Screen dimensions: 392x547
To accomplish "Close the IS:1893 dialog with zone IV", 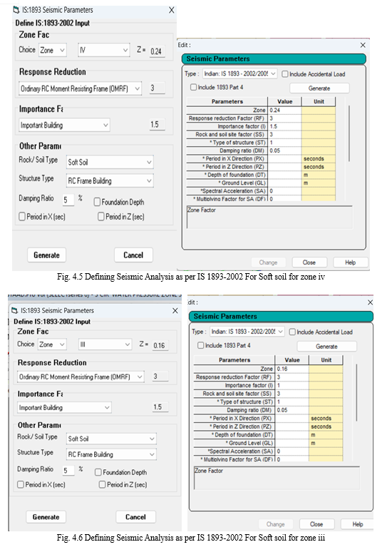I will (x=172, y=10).
